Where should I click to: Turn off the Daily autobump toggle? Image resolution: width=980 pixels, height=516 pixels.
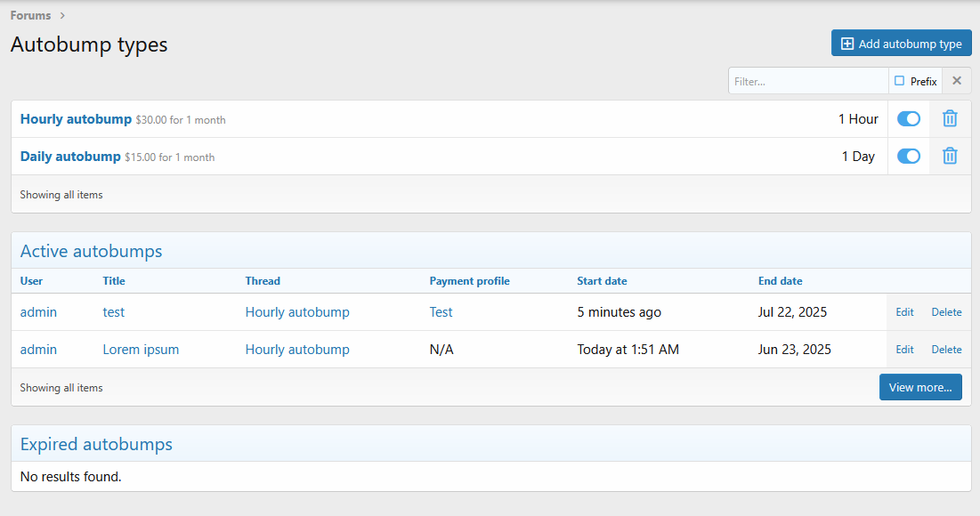pos(908,156)
